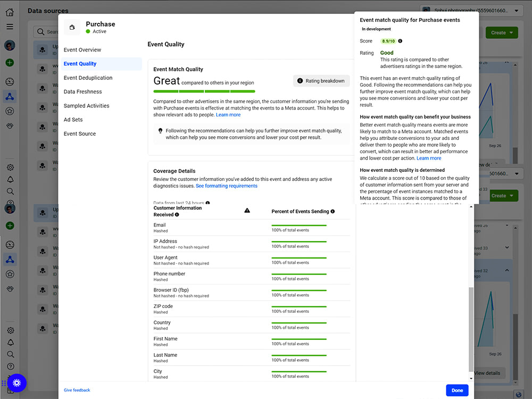
Task: Open the Event Source section
Action: click(80, 134)
